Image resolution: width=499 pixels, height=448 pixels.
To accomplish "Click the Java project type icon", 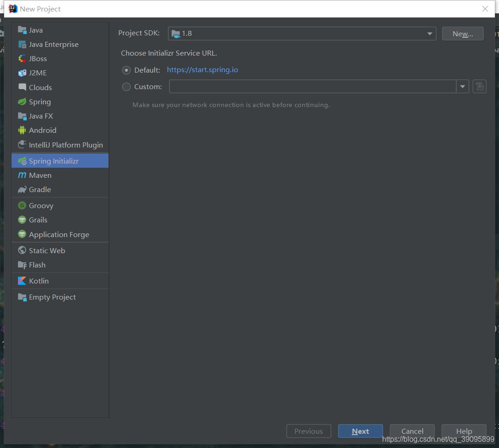I will [x=22, y=30].
